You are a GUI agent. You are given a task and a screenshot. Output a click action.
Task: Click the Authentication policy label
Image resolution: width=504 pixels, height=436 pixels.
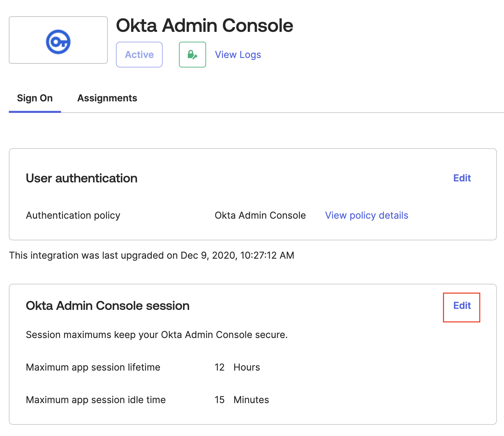[x=73, y=216]
